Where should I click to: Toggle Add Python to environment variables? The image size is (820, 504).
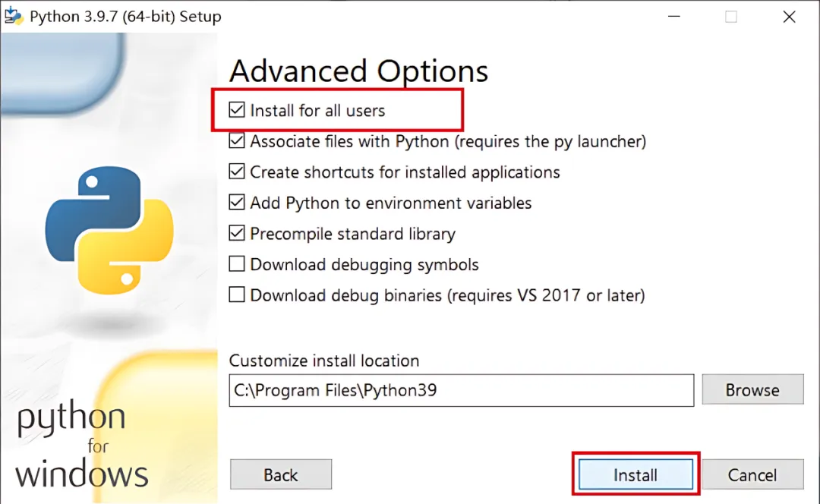pyautogui.click(x=237, y=203)
